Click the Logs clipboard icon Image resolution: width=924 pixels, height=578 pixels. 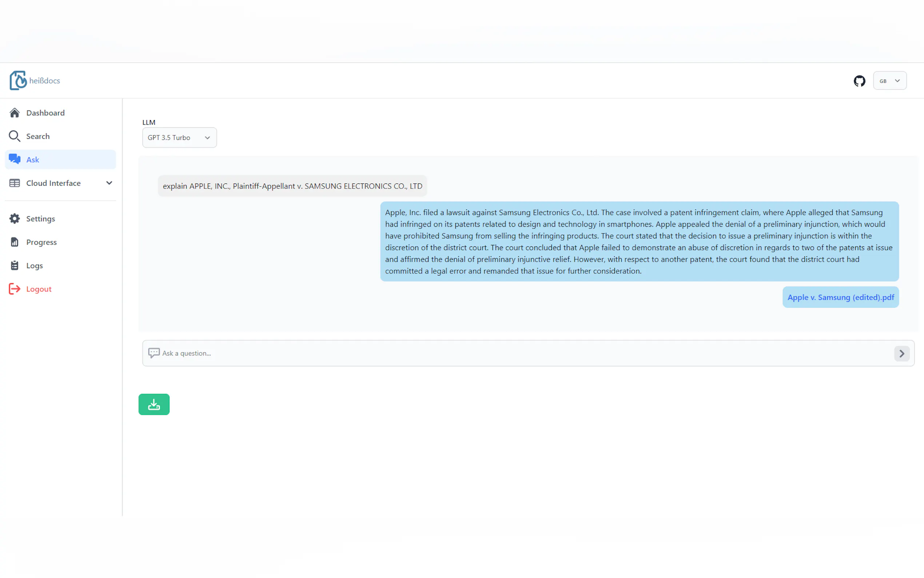pyautogui.click(x=15, y=265)
